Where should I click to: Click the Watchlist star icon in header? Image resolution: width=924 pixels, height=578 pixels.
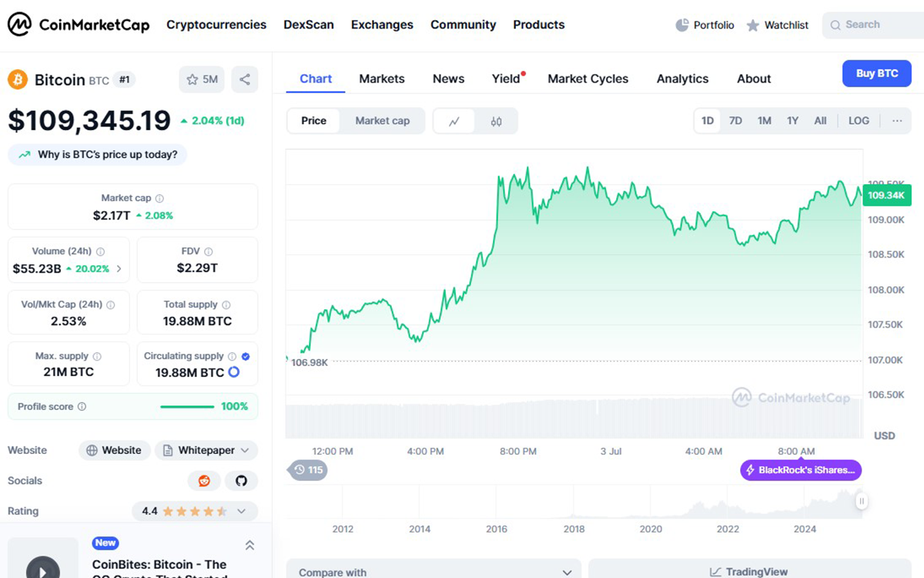pos(753,25)
